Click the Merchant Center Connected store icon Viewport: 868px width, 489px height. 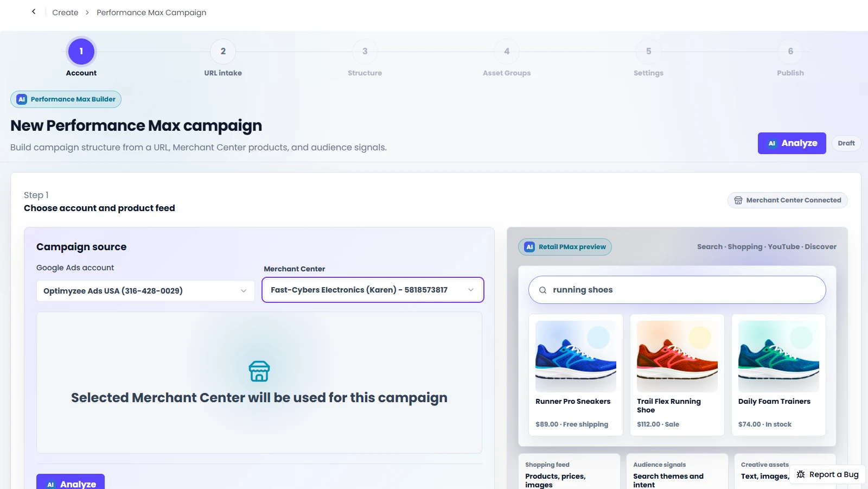[x=738, y=200]
